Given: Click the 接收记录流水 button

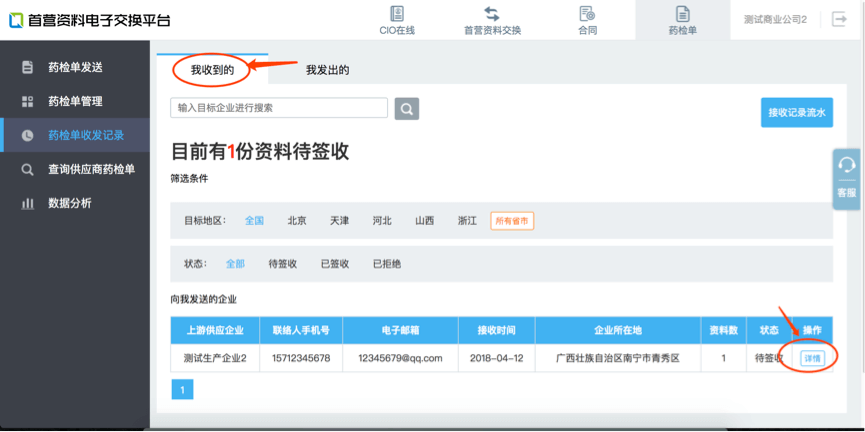Looking at the screenshot, I should pos(797,113).
